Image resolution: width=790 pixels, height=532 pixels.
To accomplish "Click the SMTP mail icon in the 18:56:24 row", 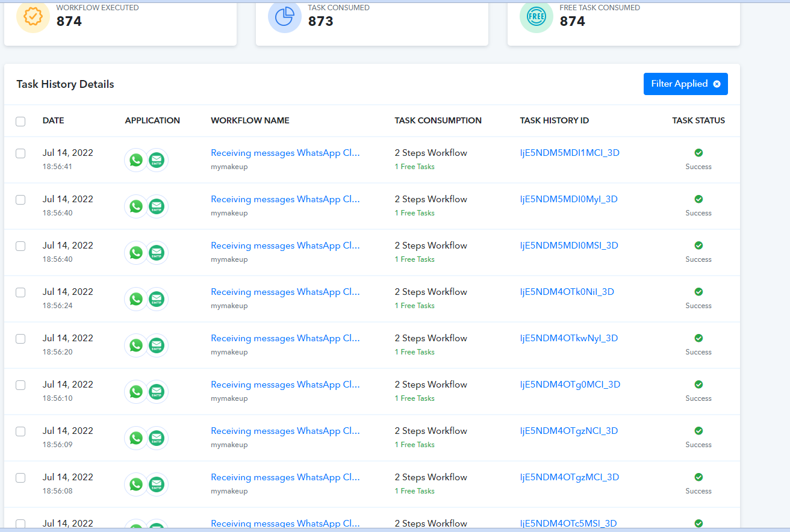I will pos(157,299).
